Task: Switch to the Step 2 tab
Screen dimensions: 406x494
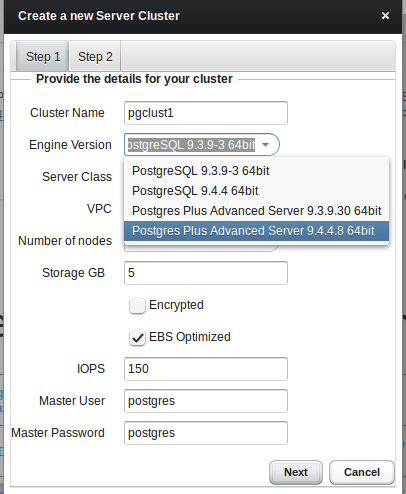Action: pyautogui.click(x=95, y=57)
